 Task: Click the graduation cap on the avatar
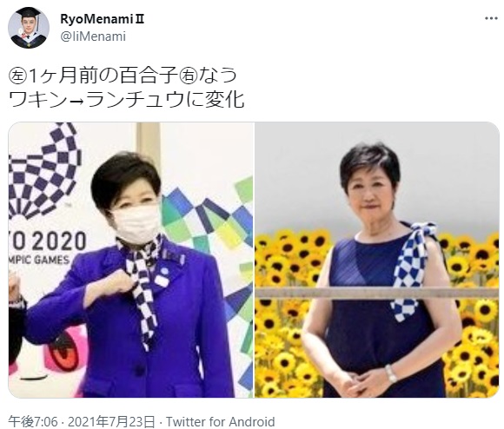click(29, 14)
